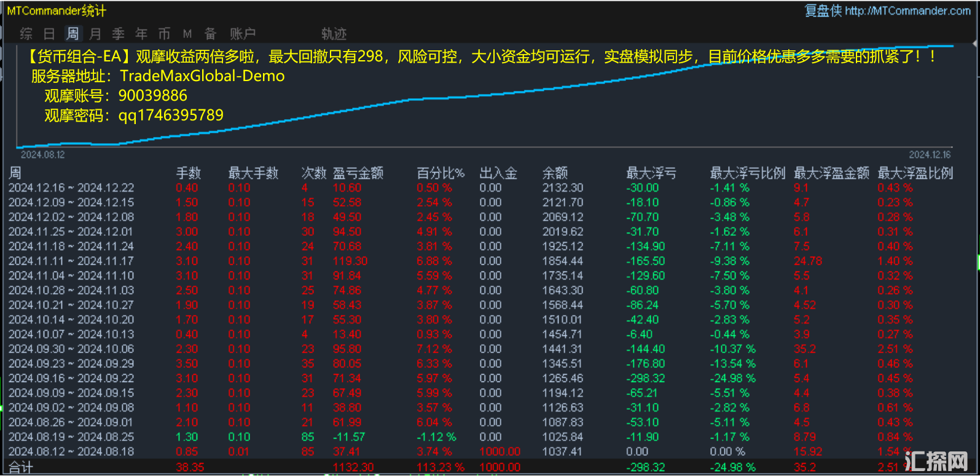Open the 币 currency tab
Image resolution: width=980 pixels, height=476 pixels.
(x=164, y=34)
